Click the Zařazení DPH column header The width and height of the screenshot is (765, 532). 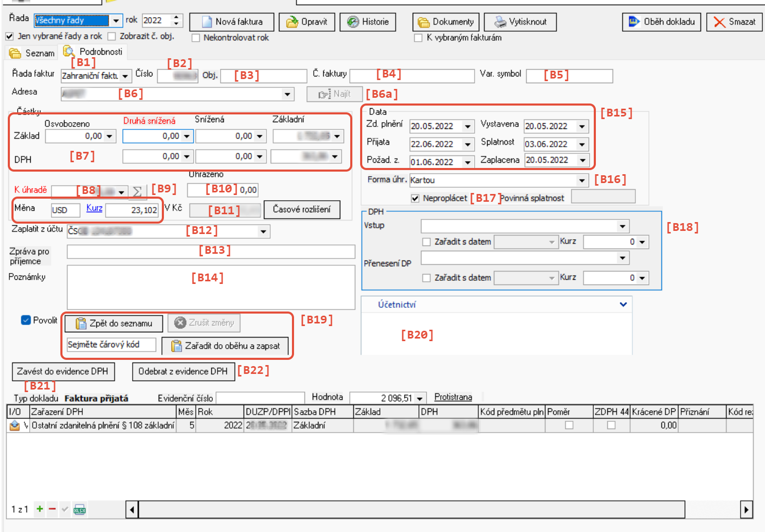(103, 412)
